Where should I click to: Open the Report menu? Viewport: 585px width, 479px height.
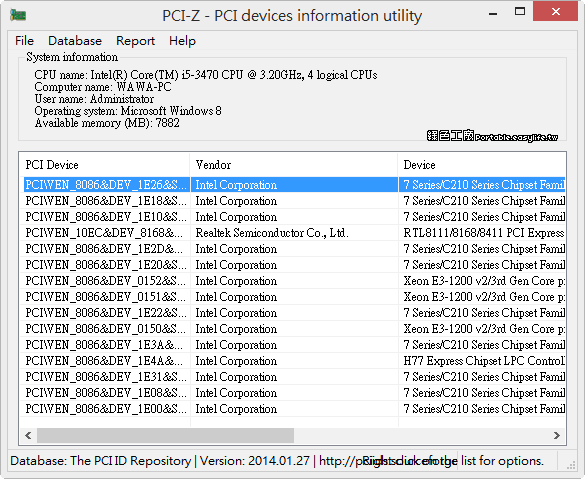(x=135, y=41)
